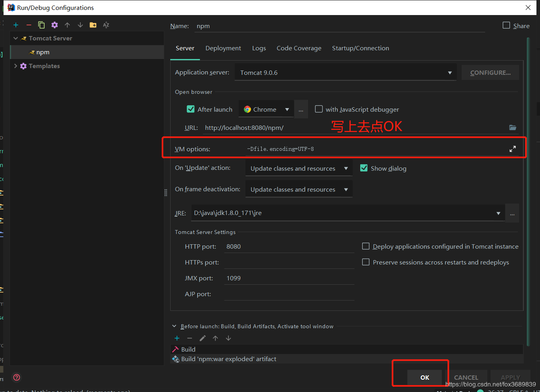
Task: Click the panel splitter handle
Action: click(166, 193)
